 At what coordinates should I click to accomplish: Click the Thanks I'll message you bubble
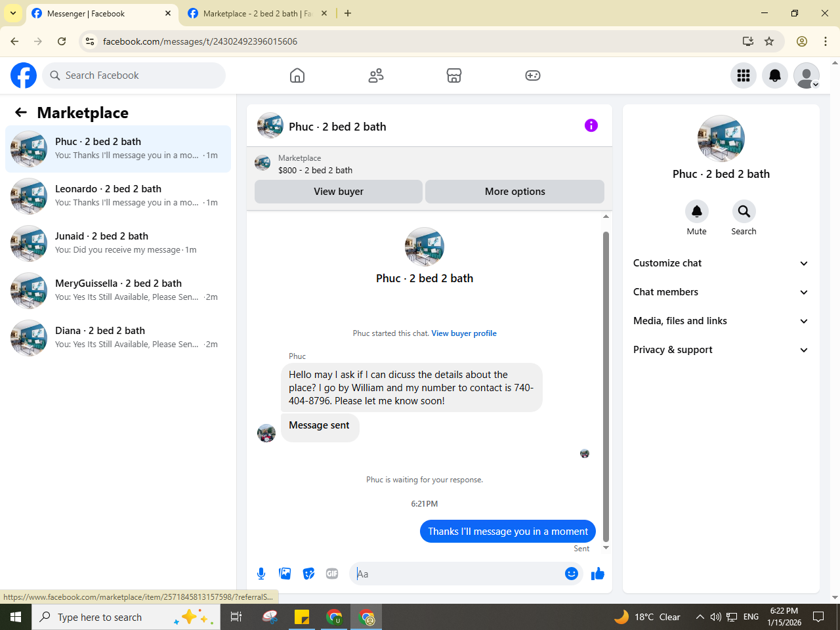[x=508, y=532]
